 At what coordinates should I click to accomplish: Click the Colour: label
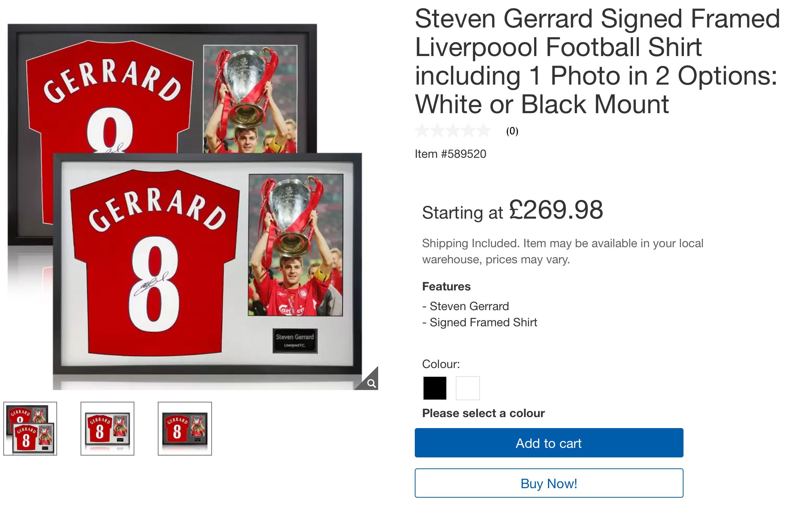tap(441, 364)
